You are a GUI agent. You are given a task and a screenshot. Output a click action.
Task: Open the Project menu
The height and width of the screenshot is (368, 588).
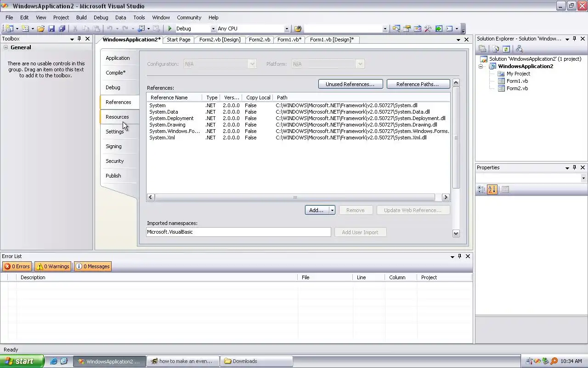click(x=61, y=17)
